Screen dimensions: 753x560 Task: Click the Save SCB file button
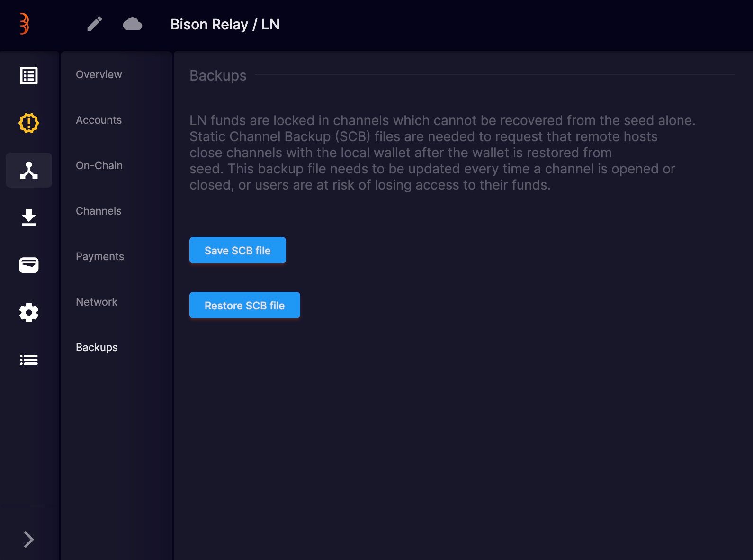point(238,250)
